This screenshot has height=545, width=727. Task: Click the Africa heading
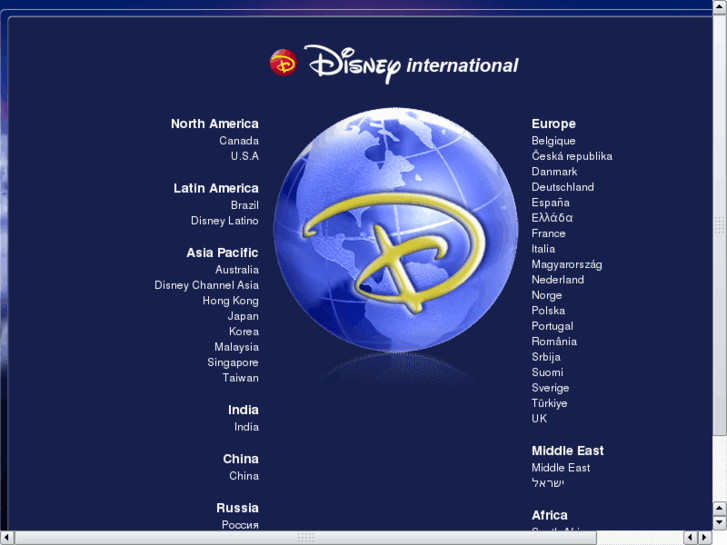click(x=549, y=515)
